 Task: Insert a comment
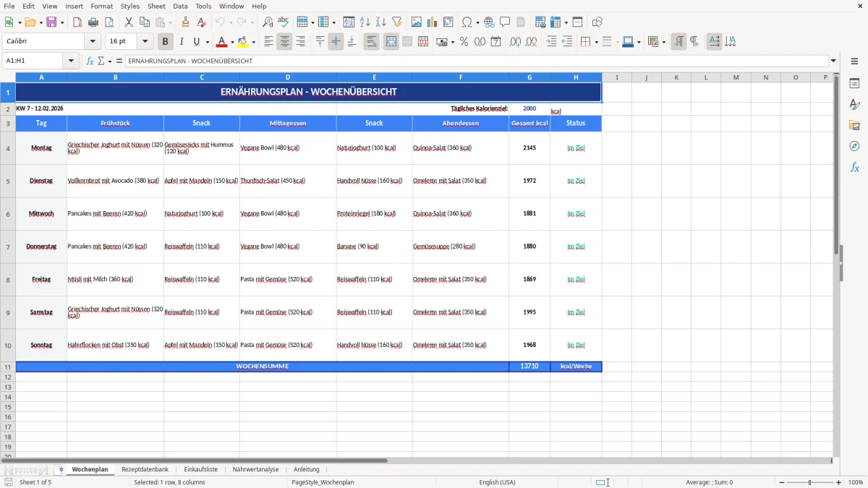coord(505,22)
